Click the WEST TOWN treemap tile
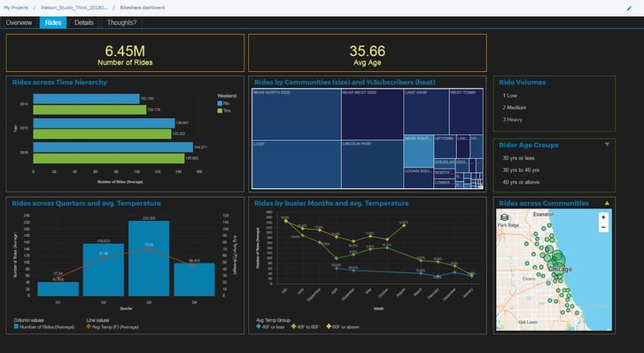Viewport: 644px width, 353px height. (x=466, y=112)
